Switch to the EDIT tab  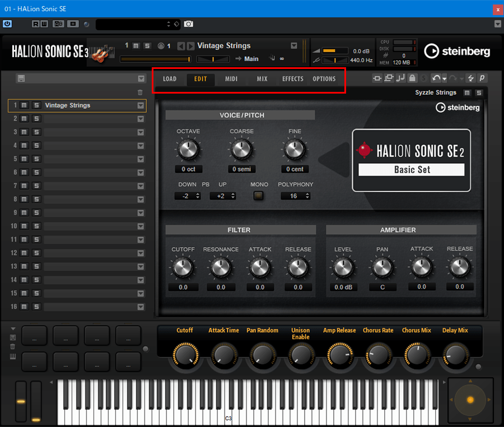[x=200, y=79]
